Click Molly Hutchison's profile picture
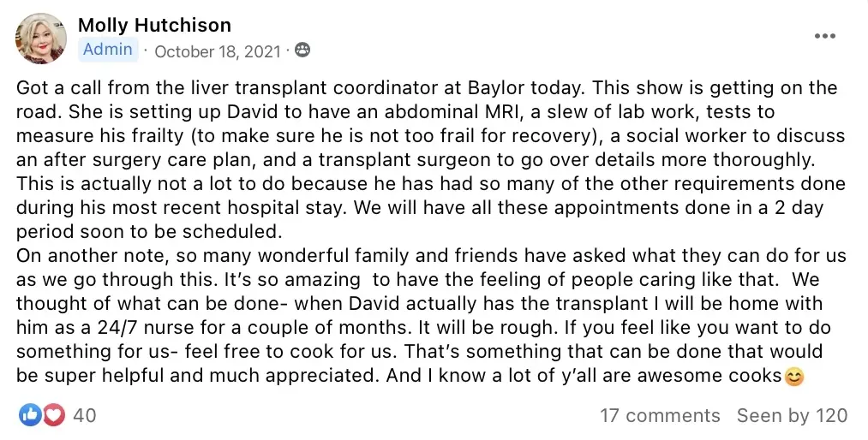868x440 pixels. [x=40, y=39]
